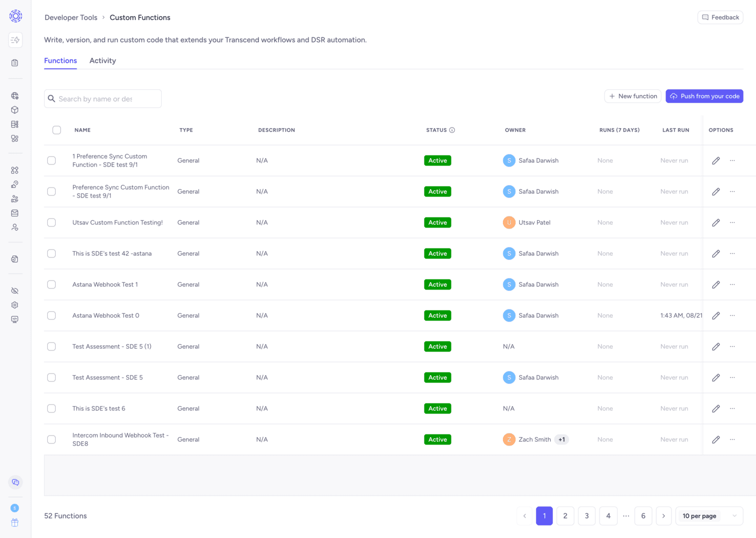Viewport: 756px width, 538px height.
Task: Check the Utsav Custom Function Testing! row
Action: coord(51,223)
